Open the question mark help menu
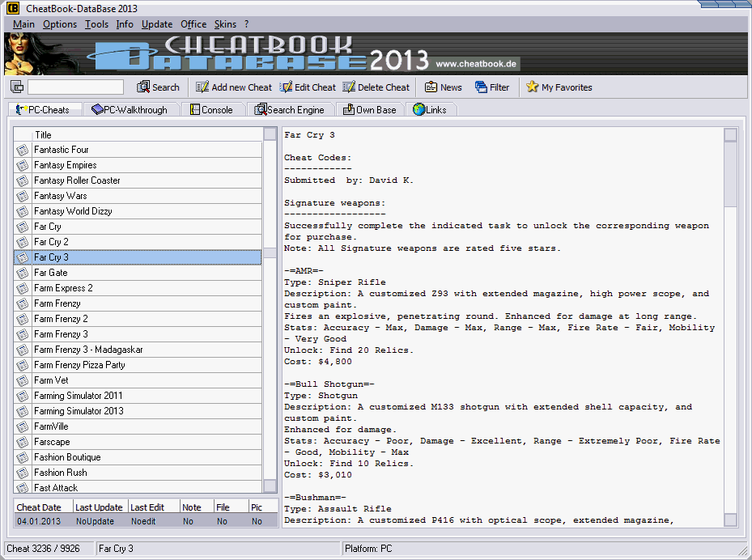The image size is (752, 560). [x=247, y=24]
